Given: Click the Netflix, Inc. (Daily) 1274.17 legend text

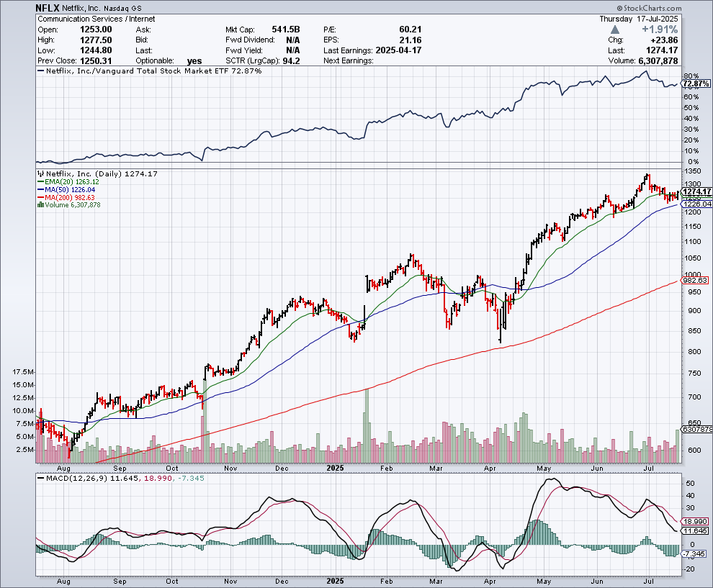Looking at the screenshot, I should click(x=102, y=173).
